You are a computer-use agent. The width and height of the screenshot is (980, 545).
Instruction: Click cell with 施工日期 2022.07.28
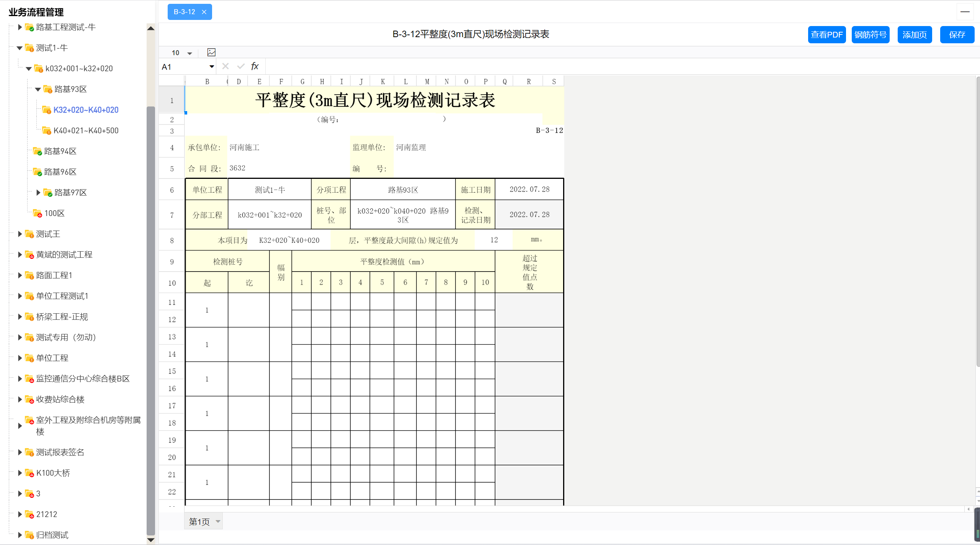(x=529, y=190)
